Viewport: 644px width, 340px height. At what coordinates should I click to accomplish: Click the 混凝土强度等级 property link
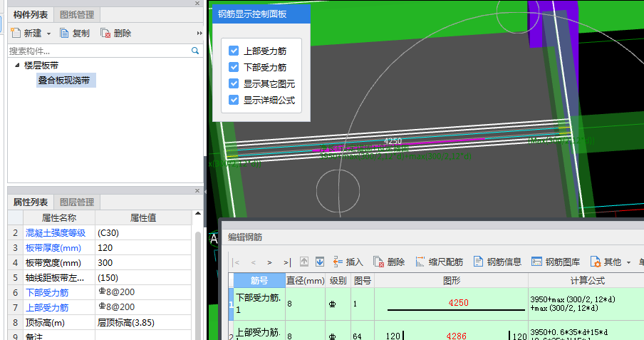coord(56,232)
